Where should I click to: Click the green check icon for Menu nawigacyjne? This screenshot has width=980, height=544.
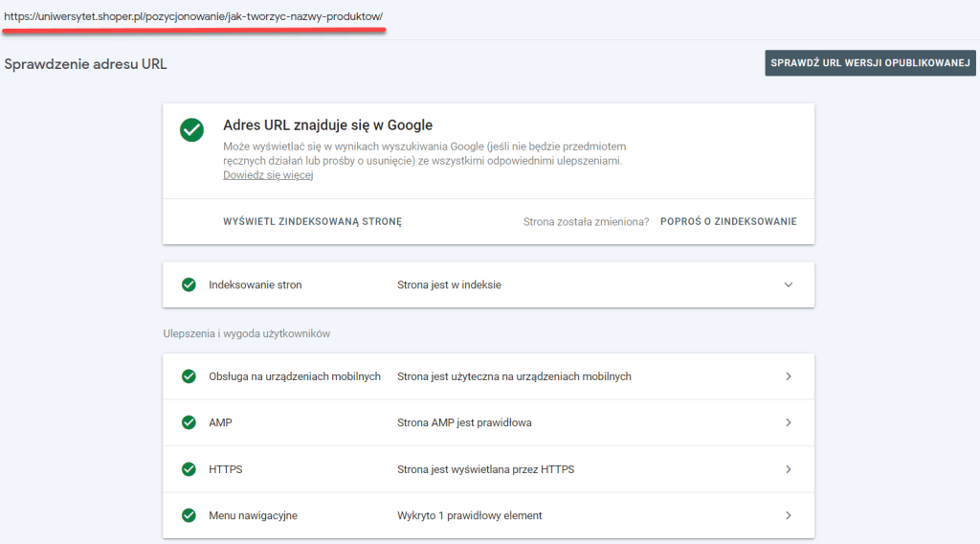(x=189, y=515)
